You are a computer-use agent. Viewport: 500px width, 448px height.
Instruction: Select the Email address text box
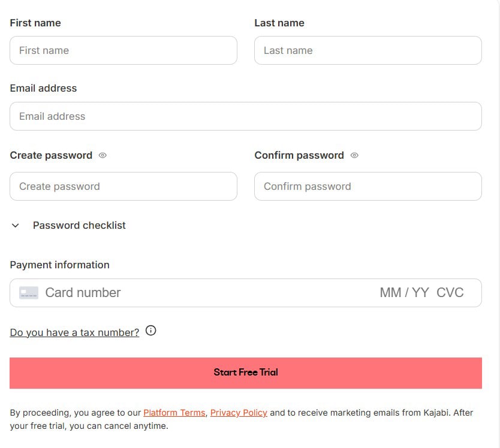246,116
